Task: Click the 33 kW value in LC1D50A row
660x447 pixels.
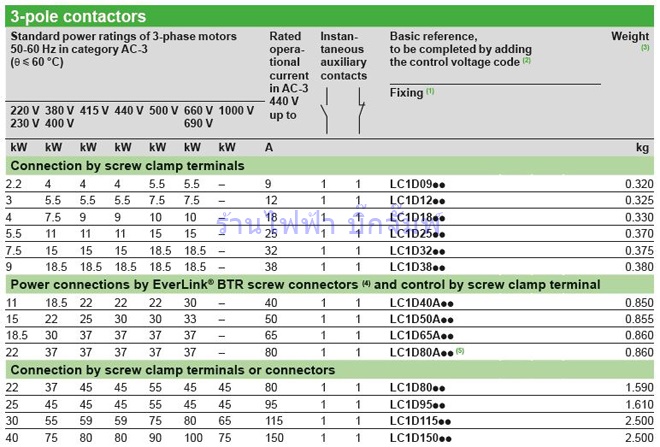Action: tap(190, 319)
